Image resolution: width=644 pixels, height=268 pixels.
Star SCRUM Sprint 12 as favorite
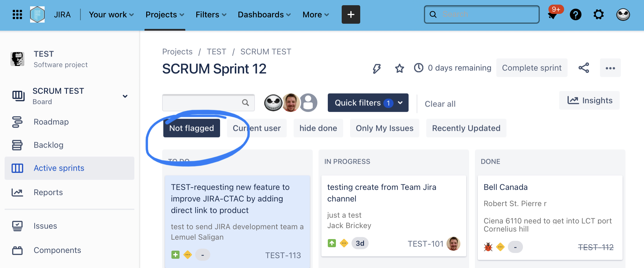pos(399,69)
